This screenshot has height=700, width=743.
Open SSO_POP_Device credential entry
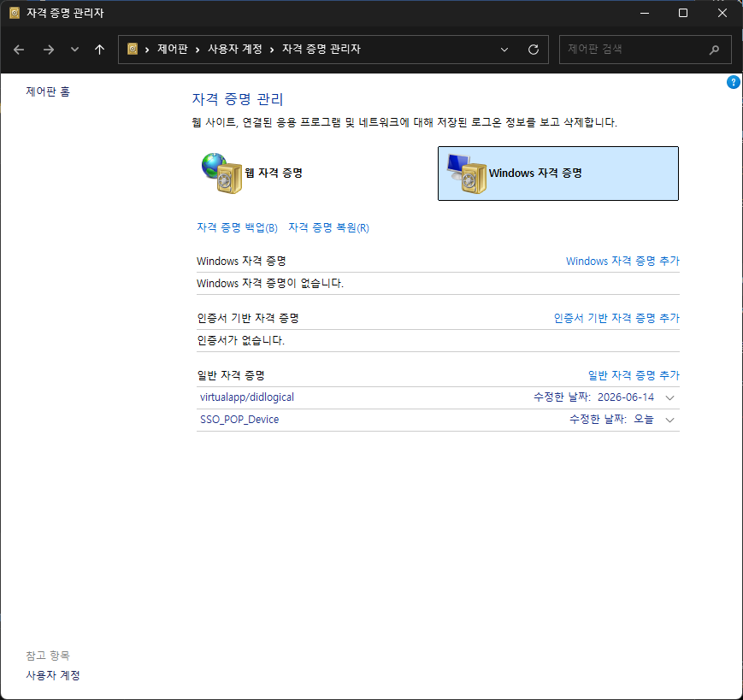(239, 420)
